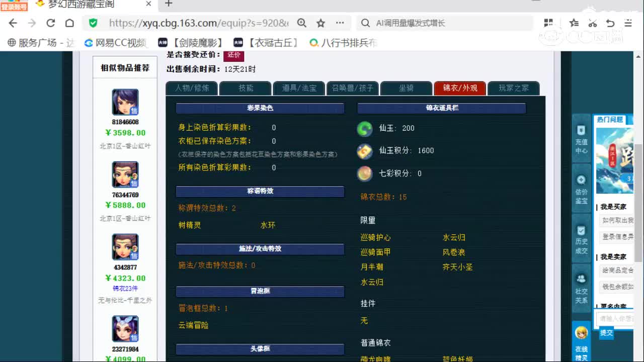
Task: Switch to the 坐骑 tab
Action: (x=406, y=87)
